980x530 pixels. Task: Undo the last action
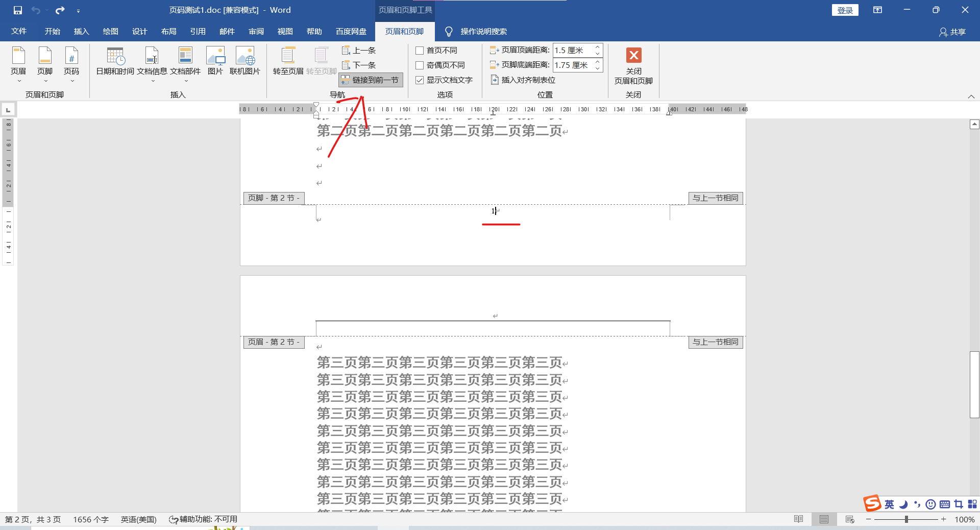[x=36, y=10]
